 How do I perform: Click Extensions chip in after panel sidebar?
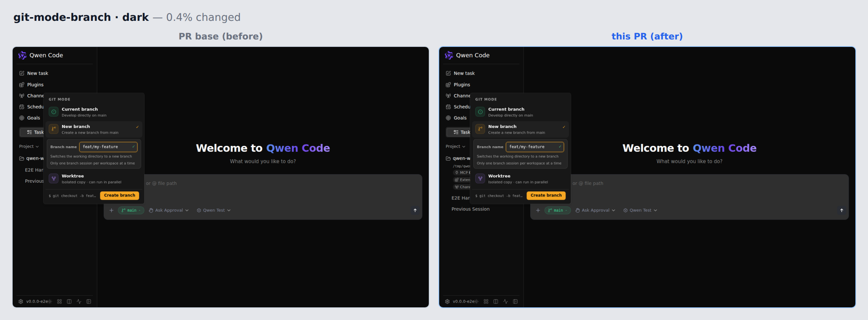[462, 180]
